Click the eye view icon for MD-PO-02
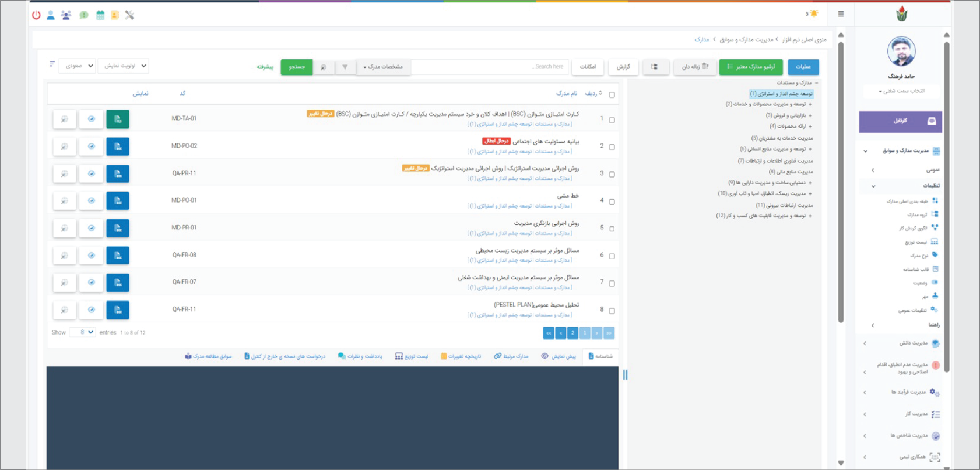This screenshot has height=470, width=980. coord(91,146)
